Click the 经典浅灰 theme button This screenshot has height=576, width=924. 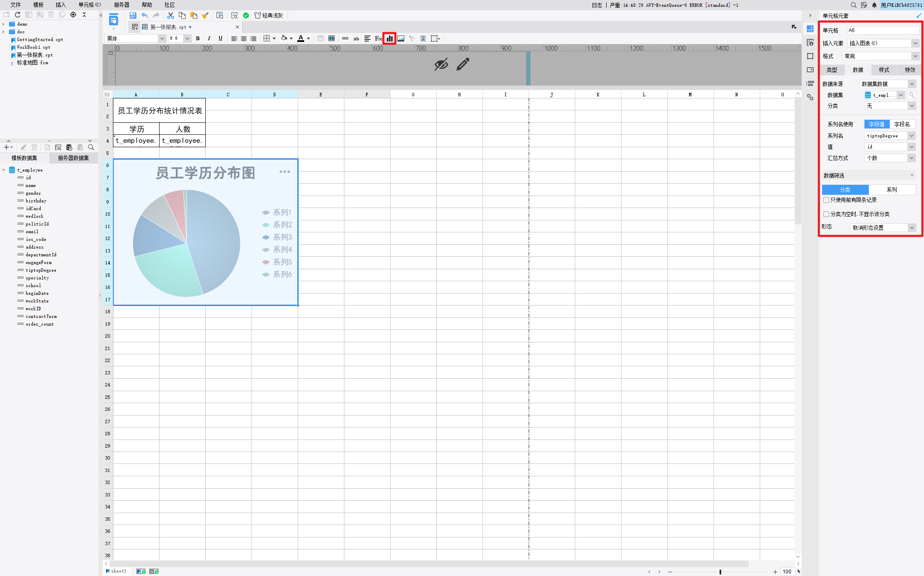[269, 15]
